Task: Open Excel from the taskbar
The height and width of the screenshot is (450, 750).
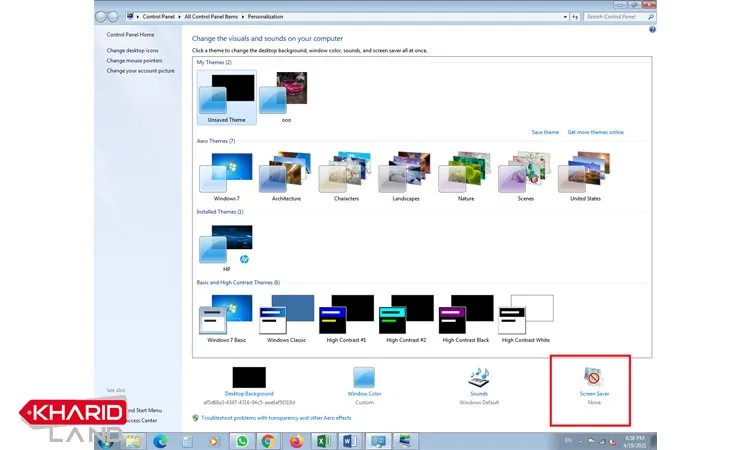Action: click(x=323, y=441)
